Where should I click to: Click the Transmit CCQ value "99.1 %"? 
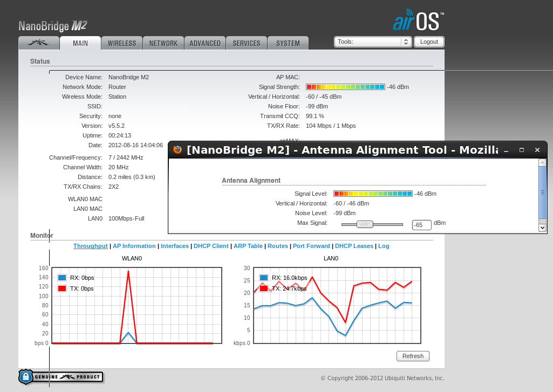coord(315,116)
